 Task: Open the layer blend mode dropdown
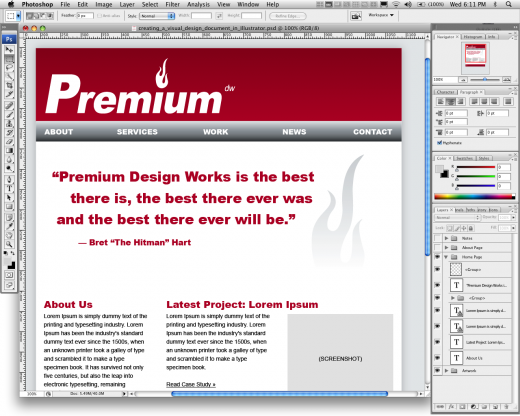point(457,217)
